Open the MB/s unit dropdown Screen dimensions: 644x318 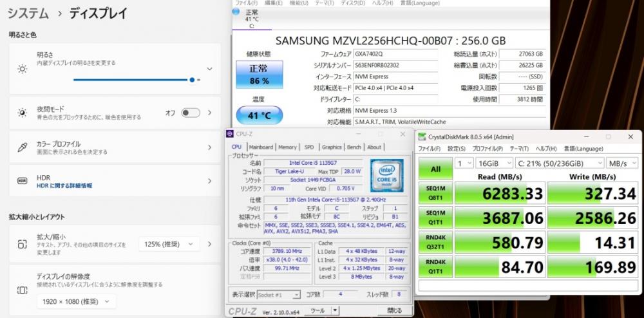click(623, 164)
